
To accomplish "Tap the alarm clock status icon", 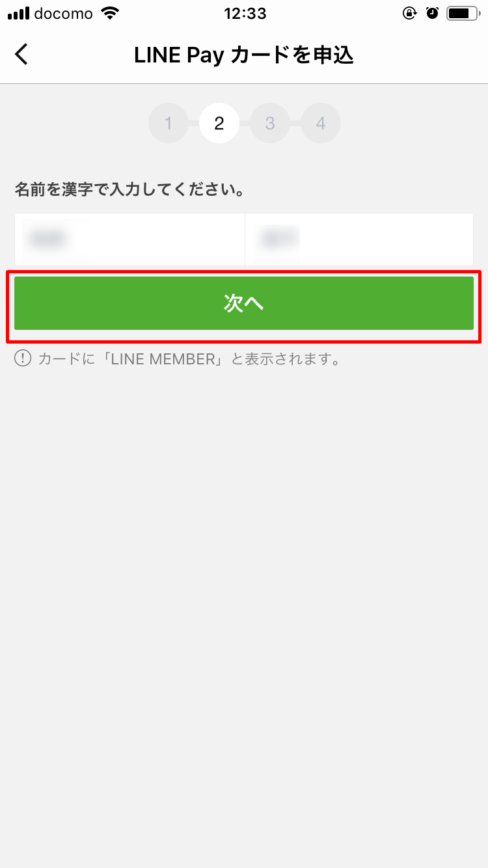I will [x=433, y=13].
